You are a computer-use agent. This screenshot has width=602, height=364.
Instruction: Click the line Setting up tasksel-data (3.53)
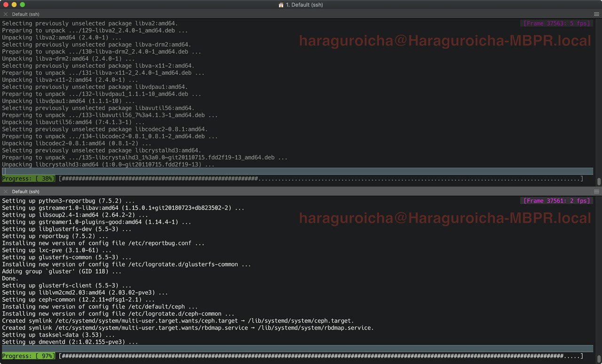[58, 335]
